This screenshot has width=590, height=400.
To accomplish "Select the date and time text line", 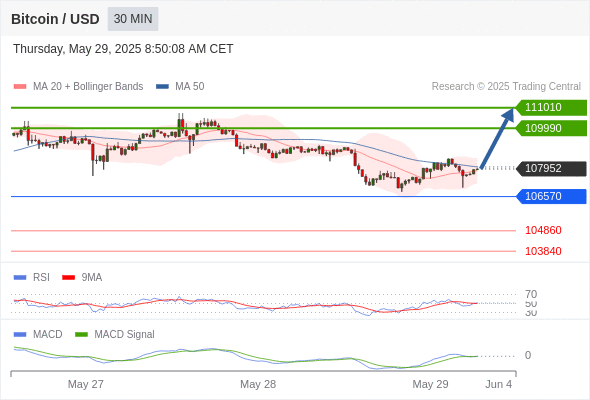I will point(123,49).
